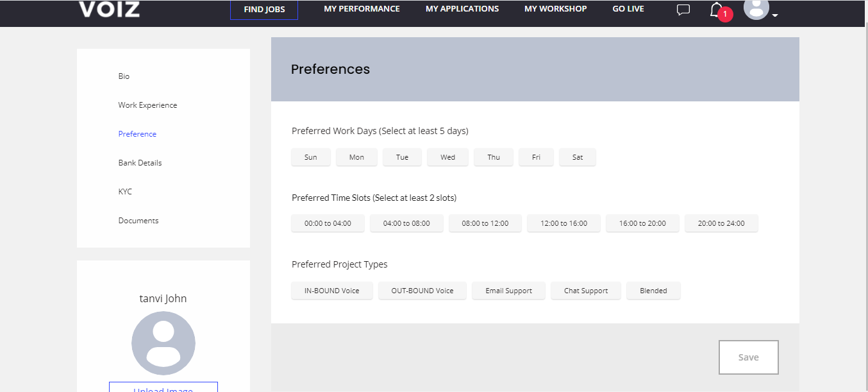The width and height of the screenshot is (868, 392).
Task: Choose Chat Support project type
Action: pos(586,291)
